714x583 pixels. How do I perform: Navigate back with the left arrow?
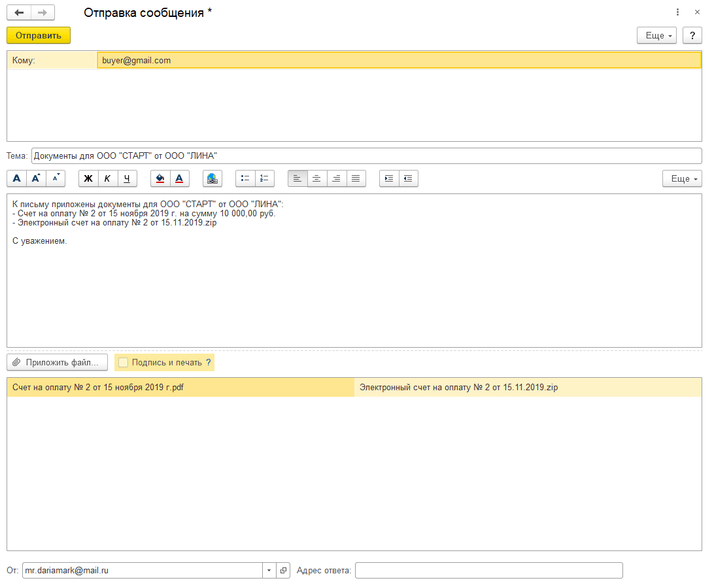19,13
